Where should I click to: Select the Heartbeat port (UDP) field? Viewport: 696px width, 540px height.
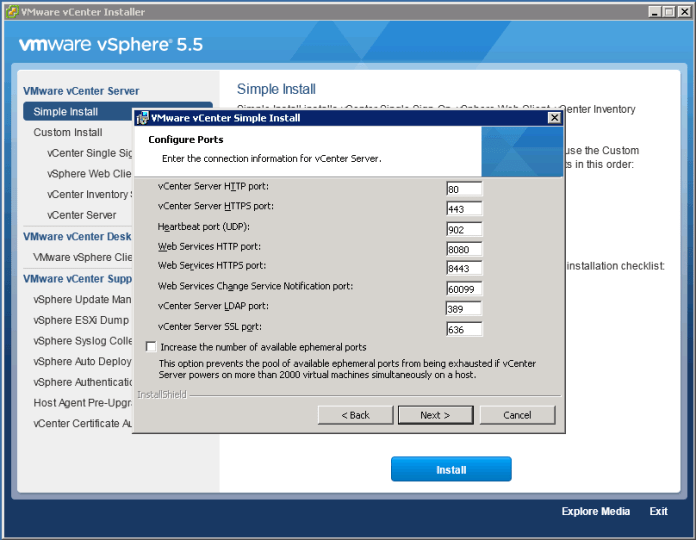(464, 228)
